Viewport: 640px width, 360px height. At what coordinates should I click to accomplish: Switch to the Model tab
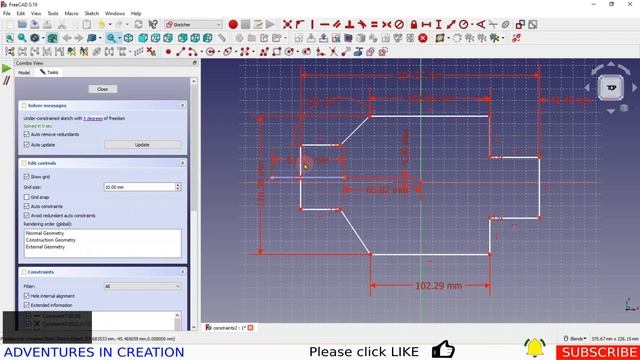[24, 73]
